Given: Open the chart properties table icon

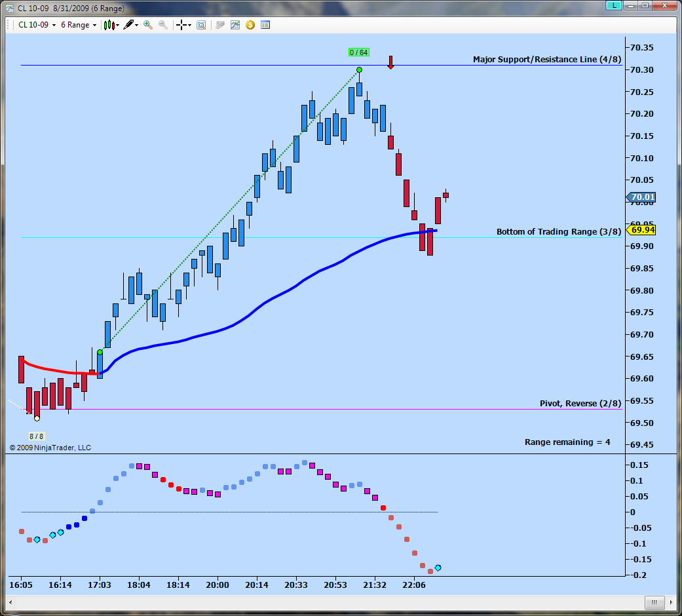Looking at the screenshot, I should 265,26.
